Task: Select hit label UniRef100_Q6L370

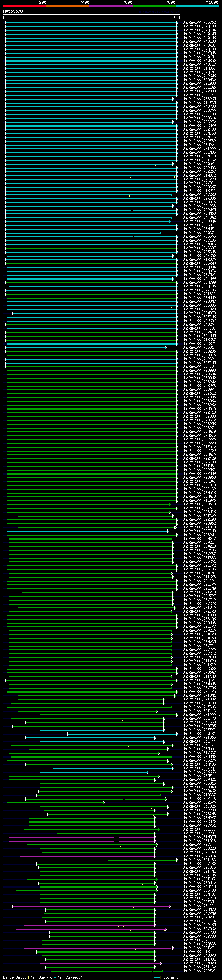Action: (x=199, y=485)
